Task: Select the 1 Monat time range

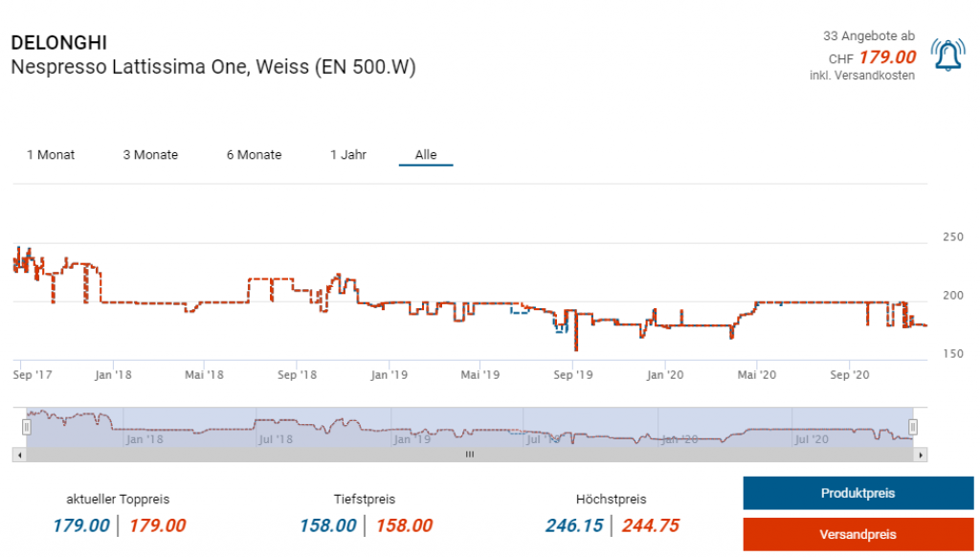Action: (x=51, y=155)
